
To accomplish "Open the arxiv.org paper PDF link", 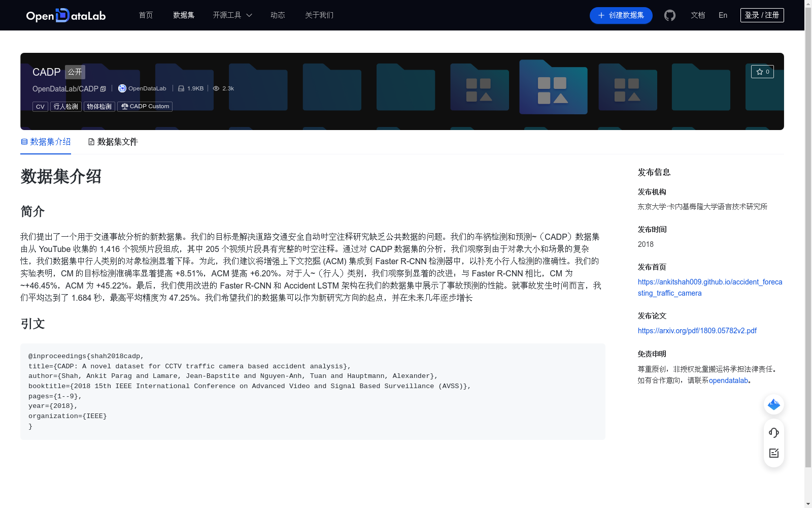I will click(x=697, y=330).
